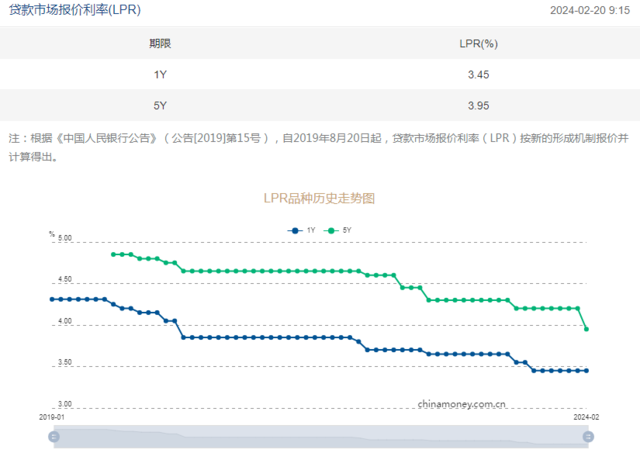This screenshot has height=460, width=640.
Task: Click the LPR(%) column header
Action: (478, 44)
